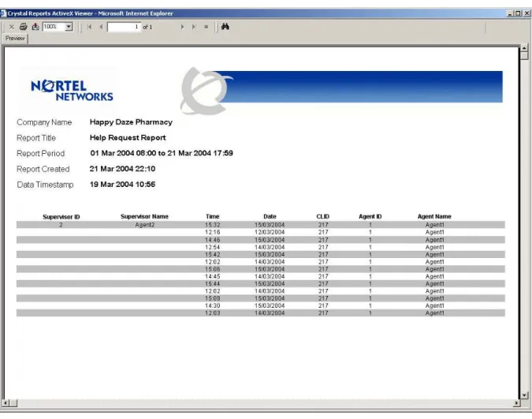Select the Preview tab

point(15,39)
